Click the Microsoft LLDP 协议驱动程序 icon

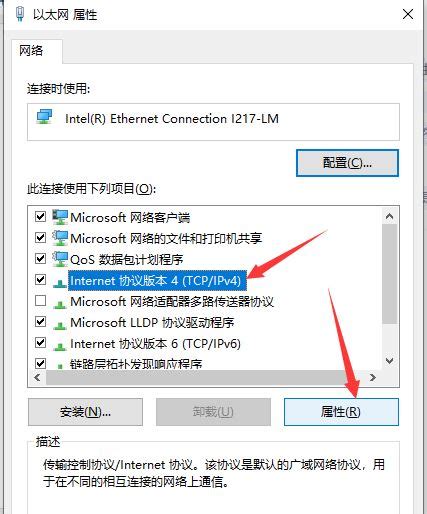60,325
